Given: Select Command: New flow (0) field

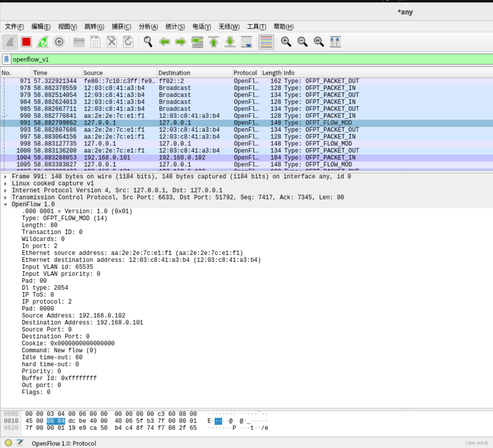Looking at the screenshot, I should tap(59, 351).
